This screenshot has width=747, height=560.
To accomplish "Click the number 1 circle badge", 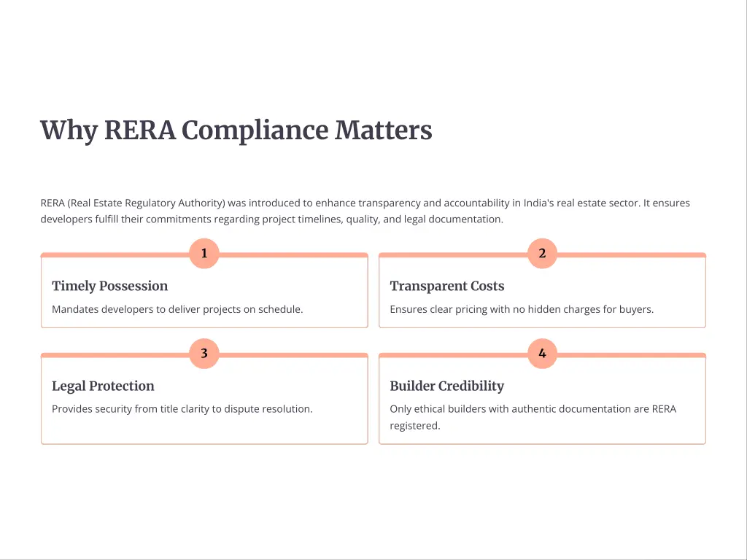I will tap(204, 254).
